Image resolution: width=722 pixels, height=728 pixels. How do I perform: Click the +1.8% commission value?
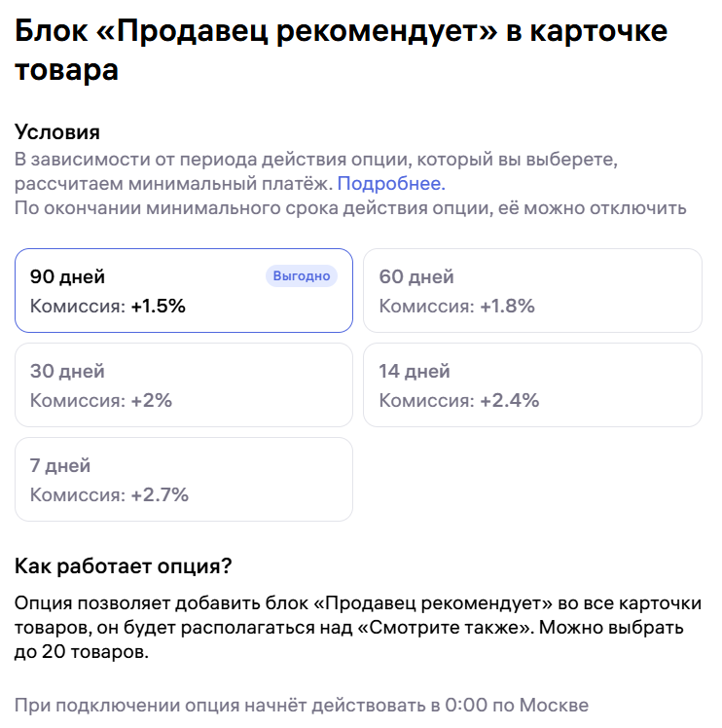507,306
